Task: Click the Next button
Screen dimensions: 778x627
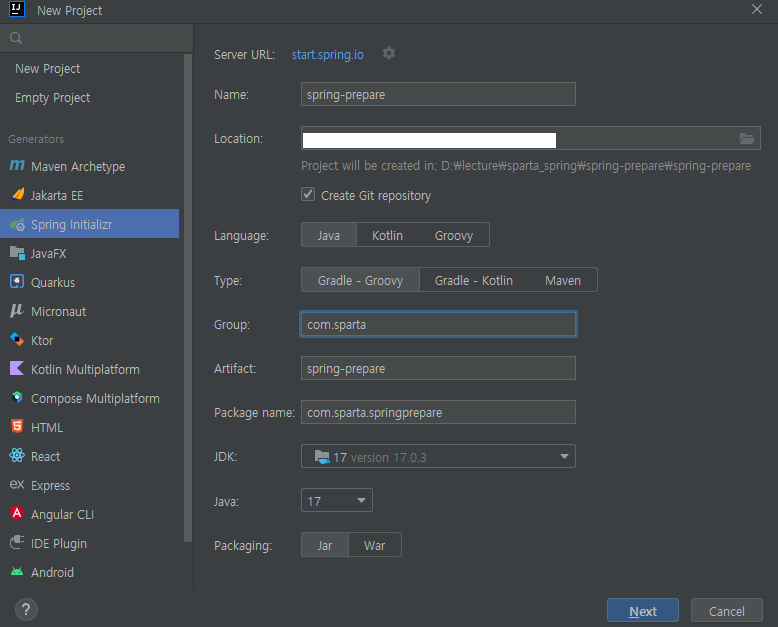Action: [x=643, y=611]
